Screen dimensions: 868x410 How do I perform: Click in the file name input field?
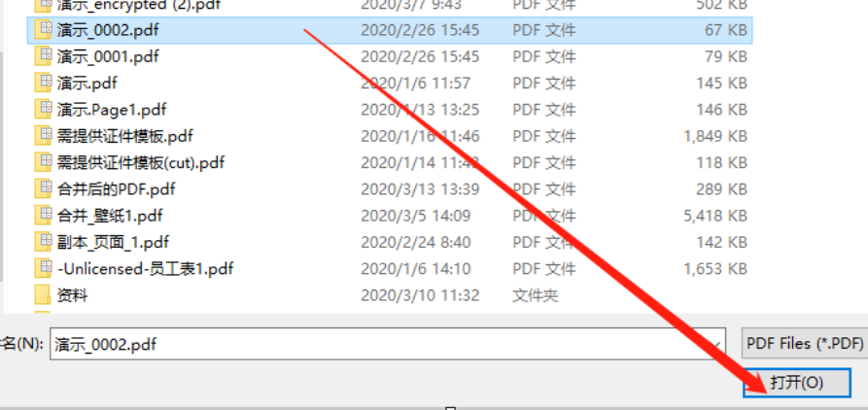(x=387, y=344)
